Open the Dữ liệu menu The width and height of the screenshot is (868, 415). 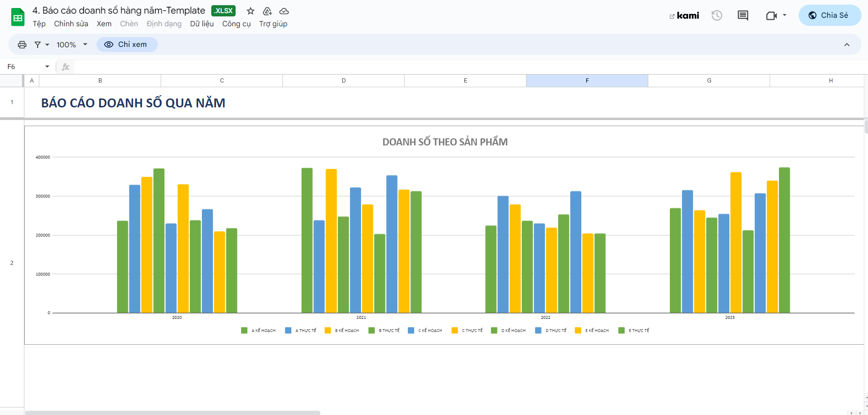pos(202,23)
